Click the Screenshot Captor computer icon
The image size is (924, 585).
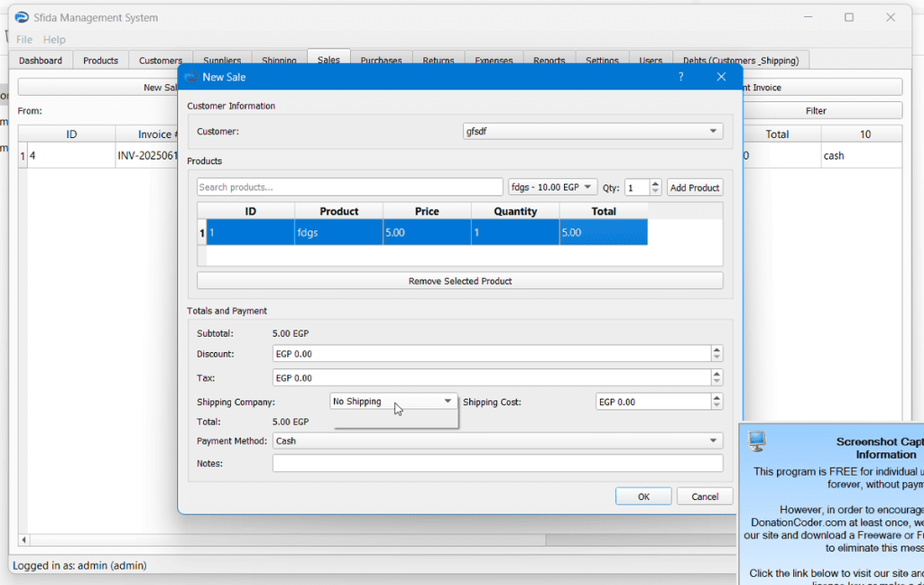(x=757, y=441)
